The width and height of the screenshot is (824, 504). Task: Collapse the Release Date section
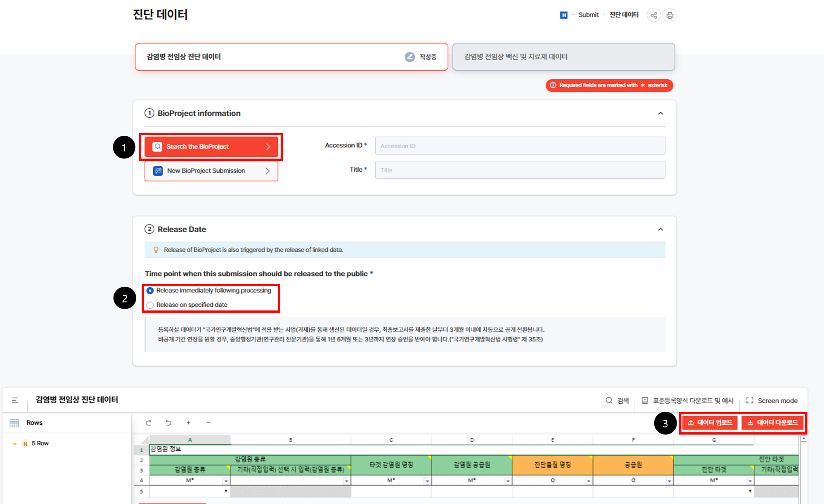coord(660,229)
